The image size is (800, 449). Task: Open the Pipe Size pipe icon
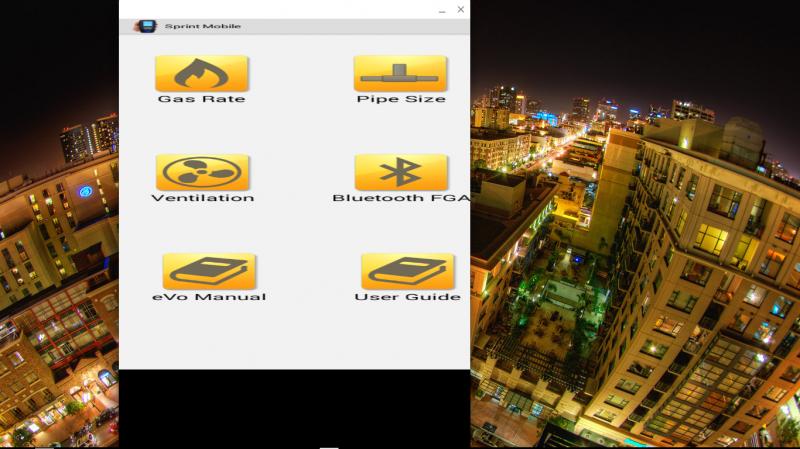coord(400,73)
